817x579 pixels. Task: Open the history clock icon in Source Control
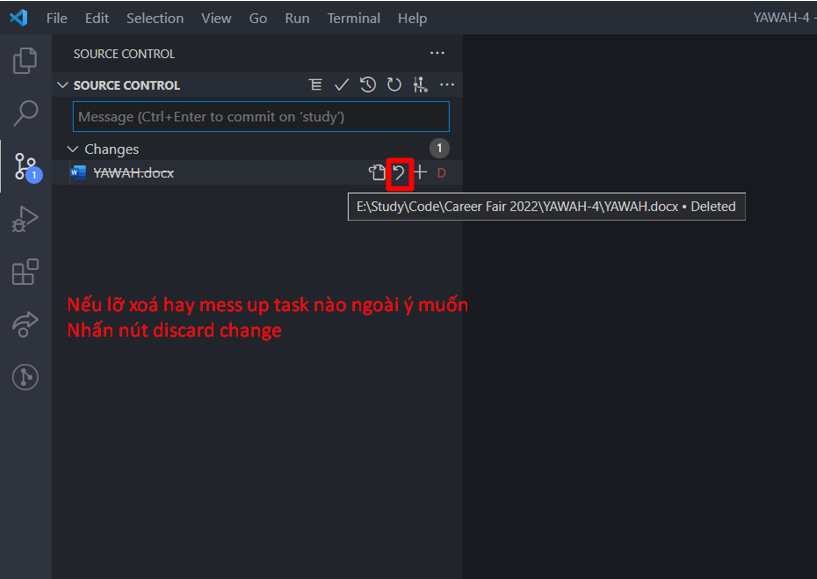(368, 84)
